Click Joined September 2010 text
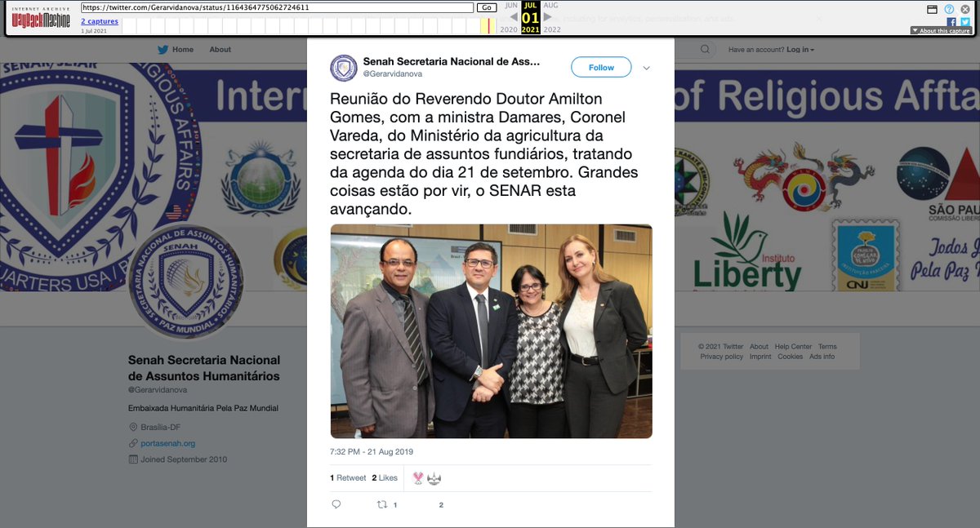This screenshot has width=980, height=528. tap(184, 459)
